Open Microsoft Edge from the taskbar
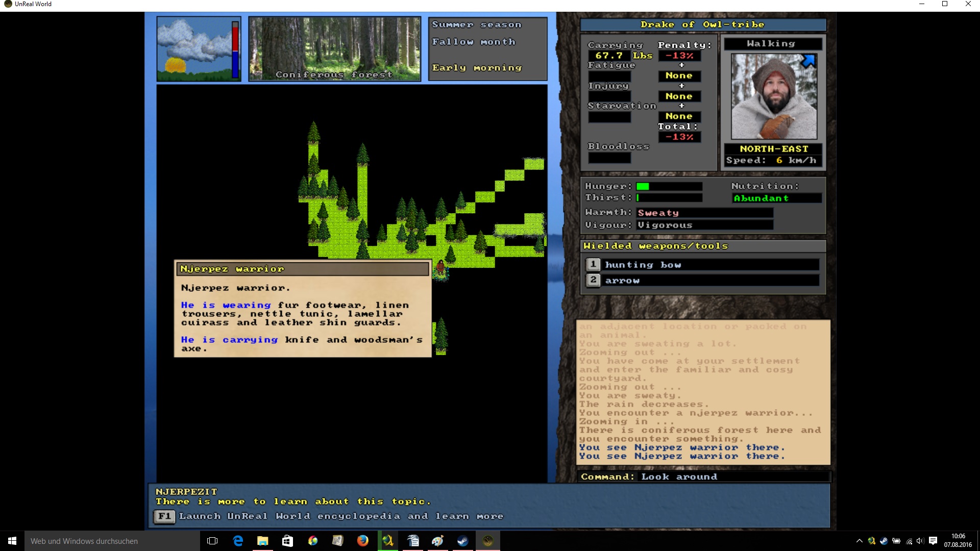Viewport: 980px width, 551px height. pos(238,541)
